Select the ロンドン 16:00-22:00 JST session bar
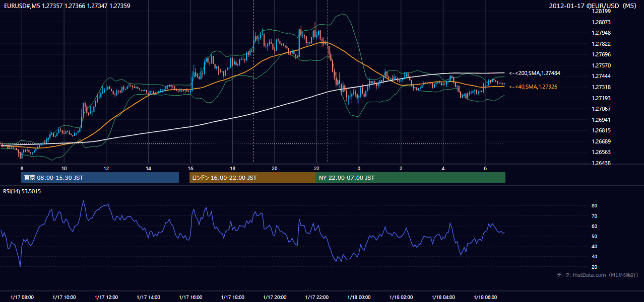The width and height of the screenshot is (644, 302). (x=252, y=178)
